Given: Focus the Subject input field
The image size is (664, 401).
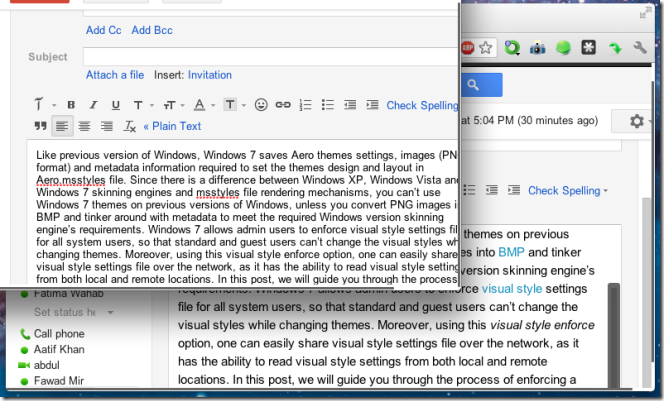Looking at the screenshot, I should (x=271, y=57).
